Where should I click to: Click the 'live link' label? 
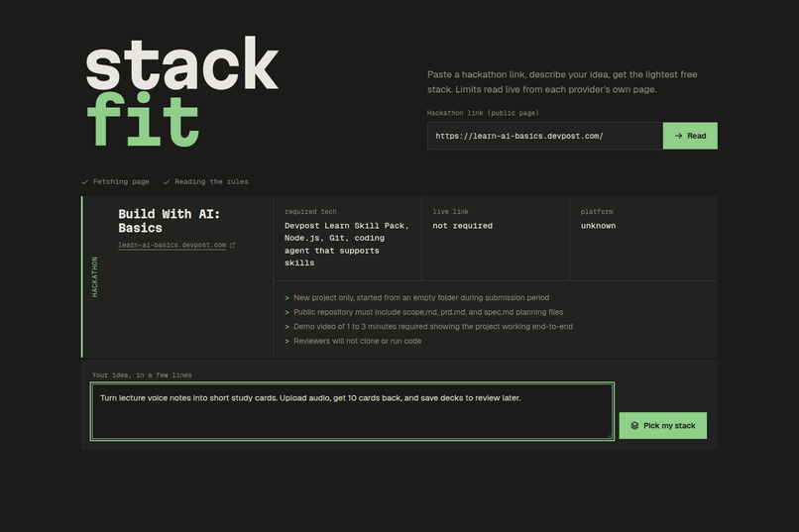coord(450,211)
